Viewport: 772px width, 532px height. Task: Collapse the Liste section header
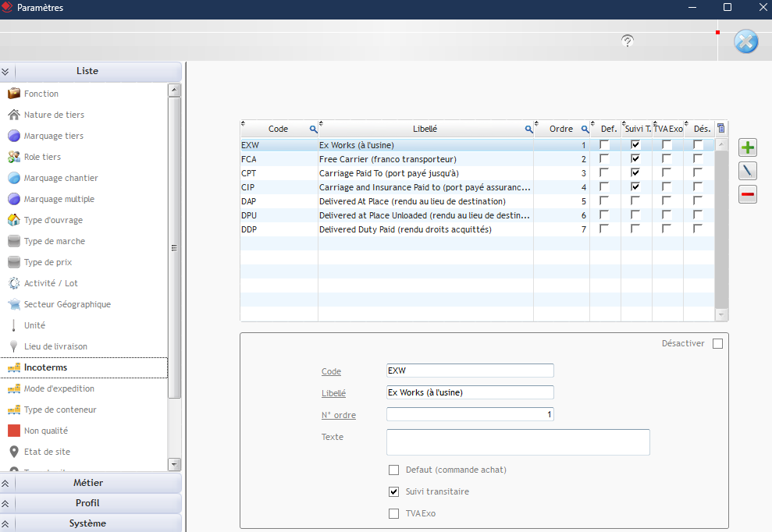point(87,71)
